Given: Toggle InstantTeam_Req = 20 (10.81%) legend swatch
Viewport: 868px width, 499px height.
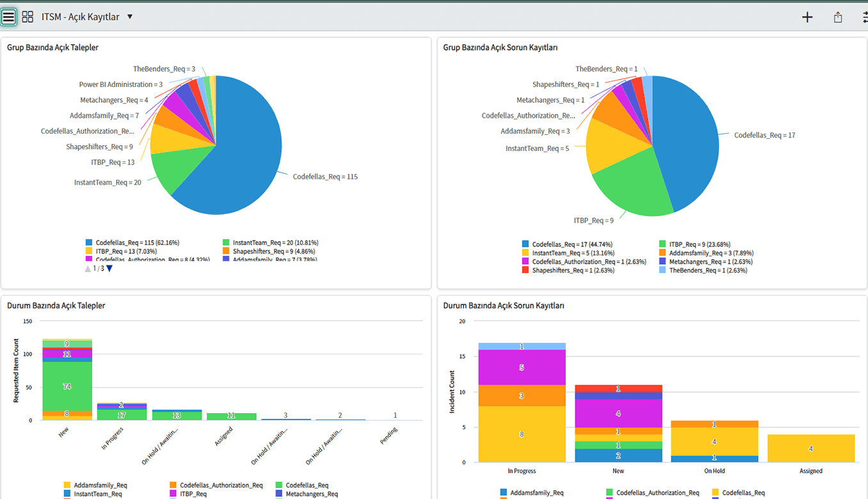Looking at the screenshot, I should click(x=226, y=243).
